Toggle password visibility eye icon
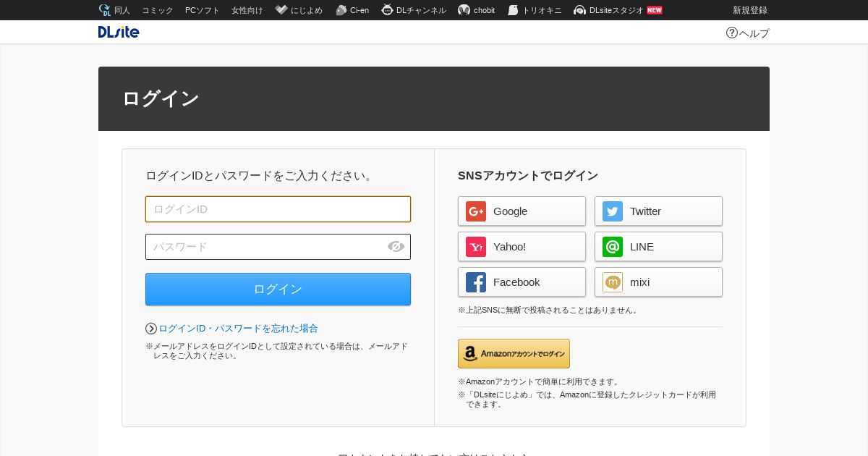 point(396,246)
